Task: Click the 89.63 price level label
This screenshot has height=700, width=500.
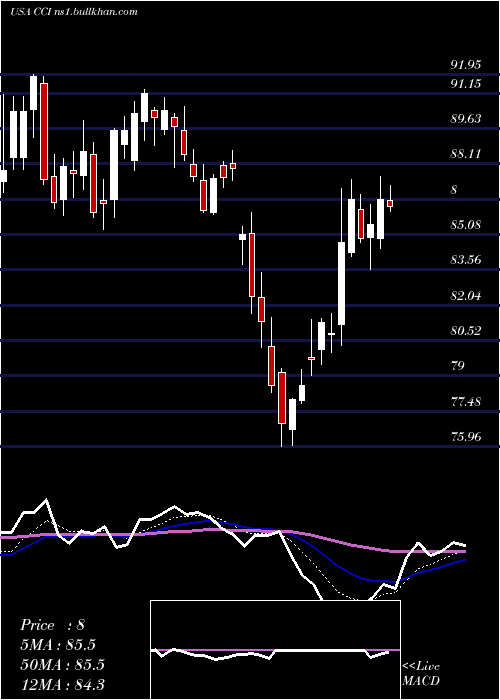Action: 466,119
